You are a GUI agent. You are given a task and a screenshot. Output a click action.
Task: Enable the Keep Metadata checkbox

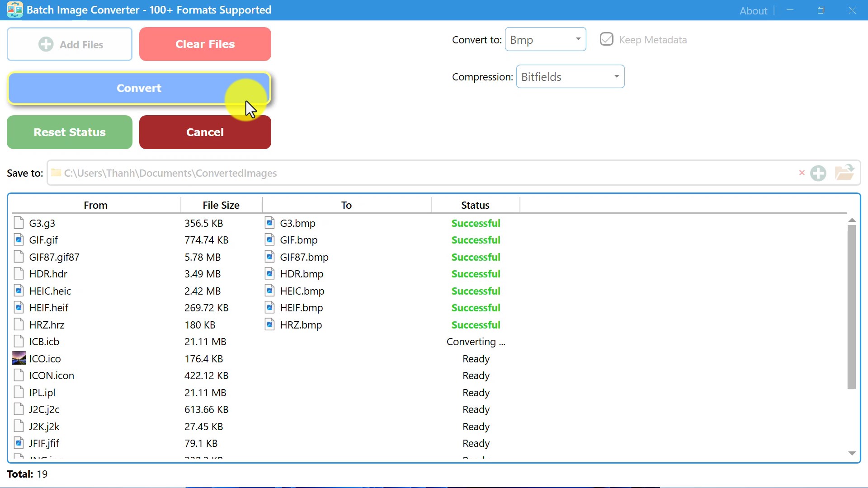[x=606, y=39]
